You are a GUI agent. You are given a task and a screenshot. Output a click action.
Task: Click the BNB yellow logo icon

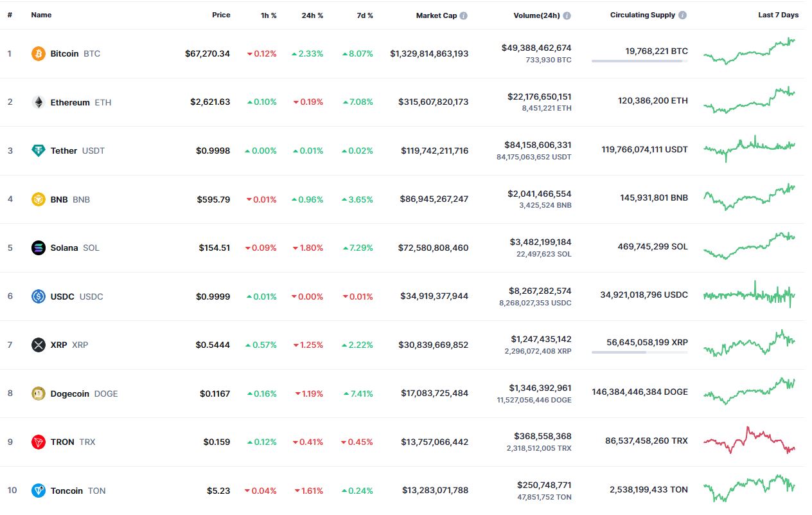[39, 199]
